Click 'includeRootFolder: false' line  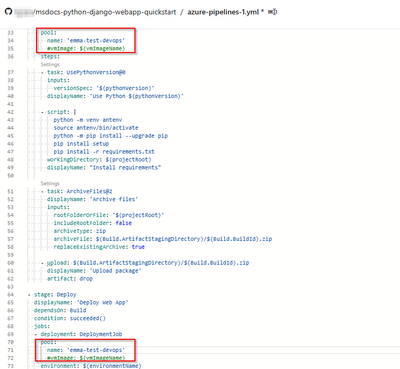tap(92, 223)
